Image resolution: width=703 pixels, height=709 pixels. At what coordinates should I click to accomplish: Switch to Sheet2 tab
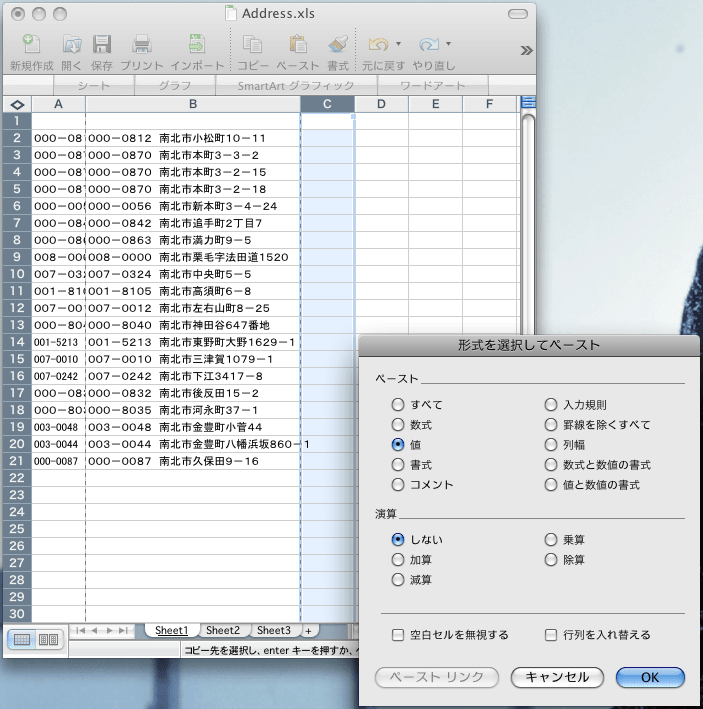pyautogui.click(x=223, y=630)
